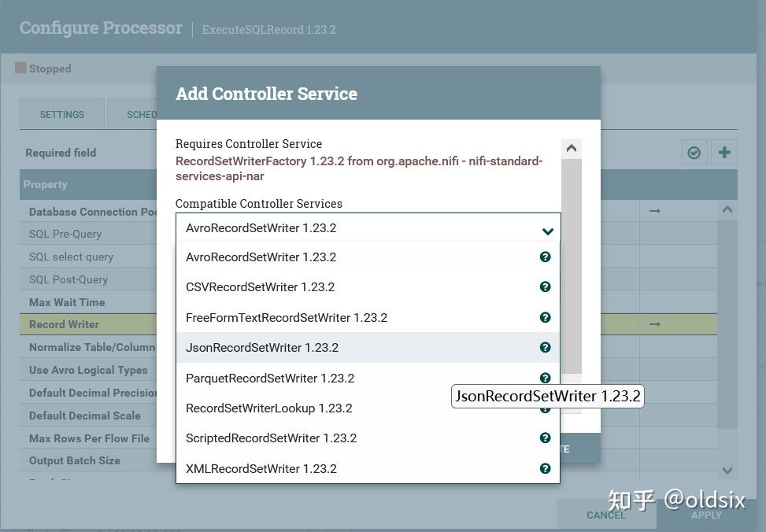Image resolution: width=766 pixels, height=532 pixels.
Task: Click scroll down arrow of the properties table
Action: 727,470
